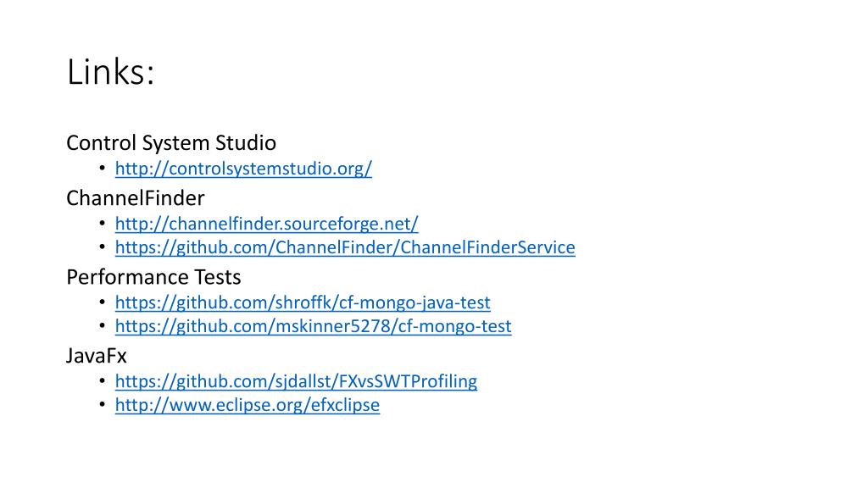
Task: Select the 'ChannelFinder' heading text
Action: [135, 198]
